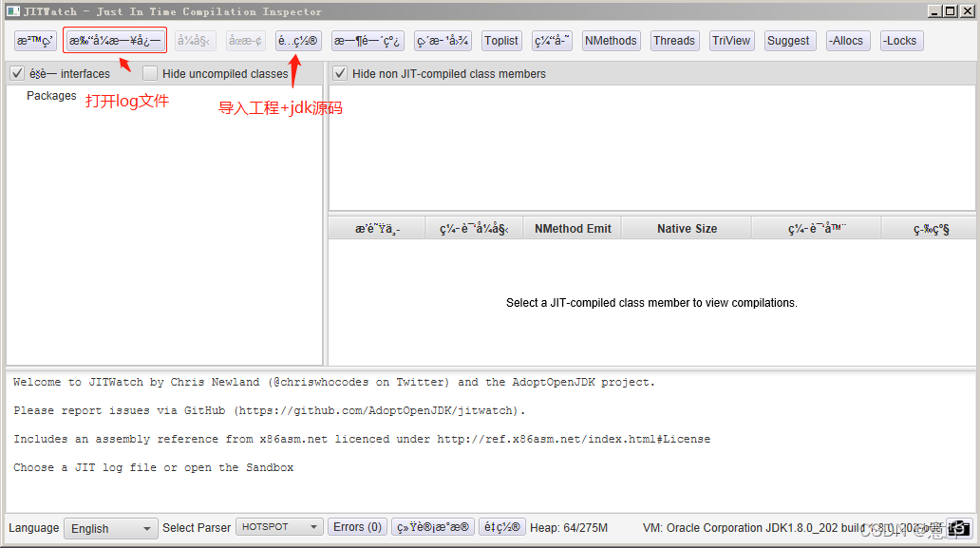
Task: Open the -Locks eliminated locks report
Action: pos(900,41)
